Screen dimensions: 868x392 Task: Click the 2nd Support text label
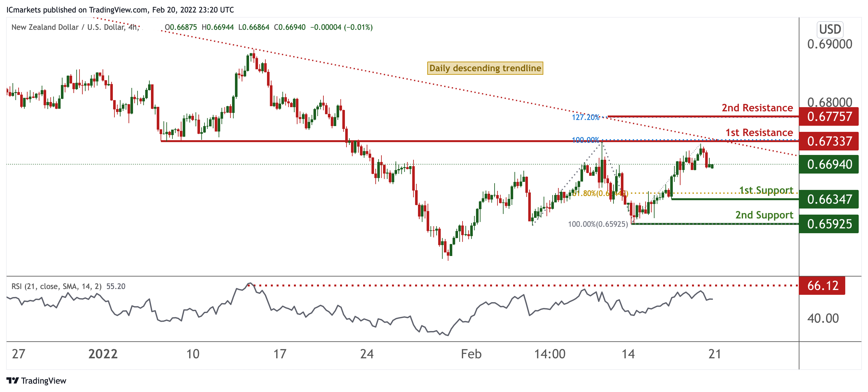click(x=764, y=215)
